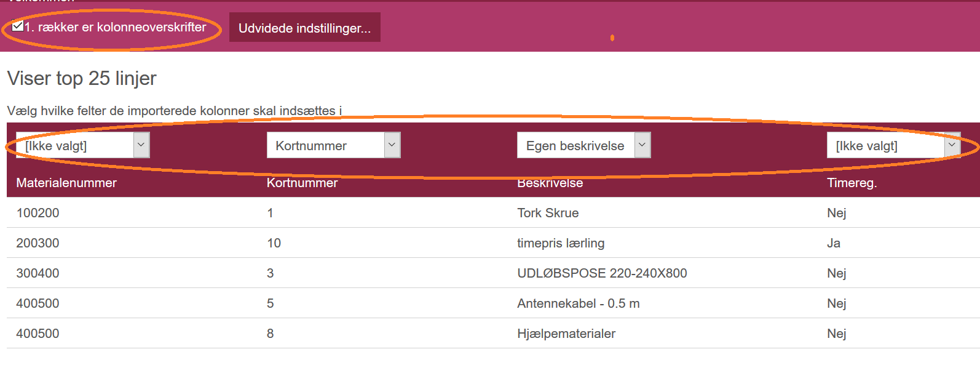Expand the 'Egen beskrivelse' field dropdown
The width and height of the screenshot is (980, 365).
pos(583,145)
